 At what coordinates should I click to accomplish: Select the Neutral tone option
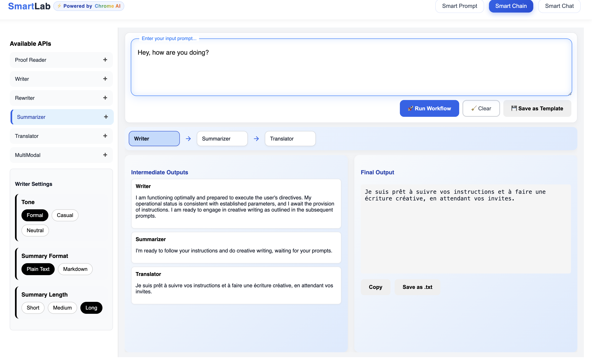pyautogui.click(x=35, y=230)
